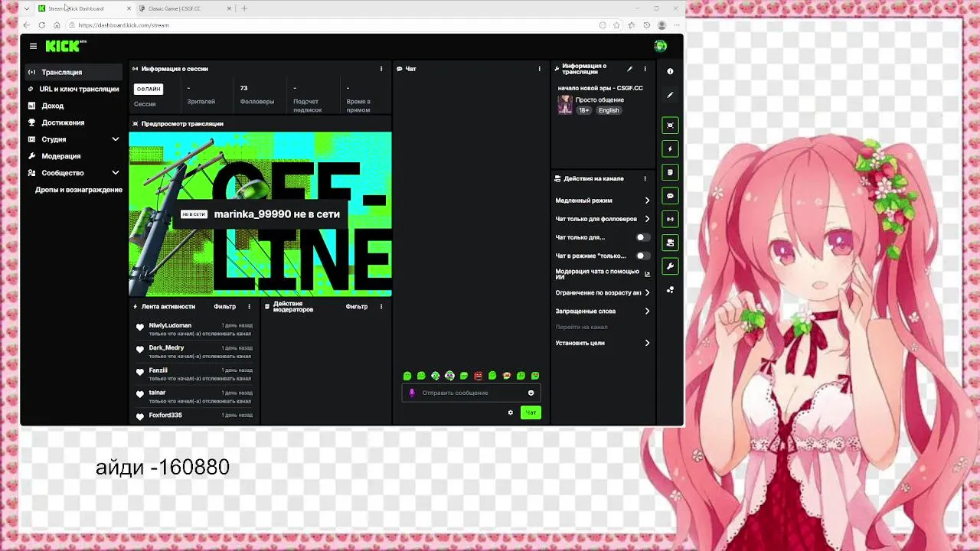Reload the page with browser refresh button

click(x=41, y=25)
